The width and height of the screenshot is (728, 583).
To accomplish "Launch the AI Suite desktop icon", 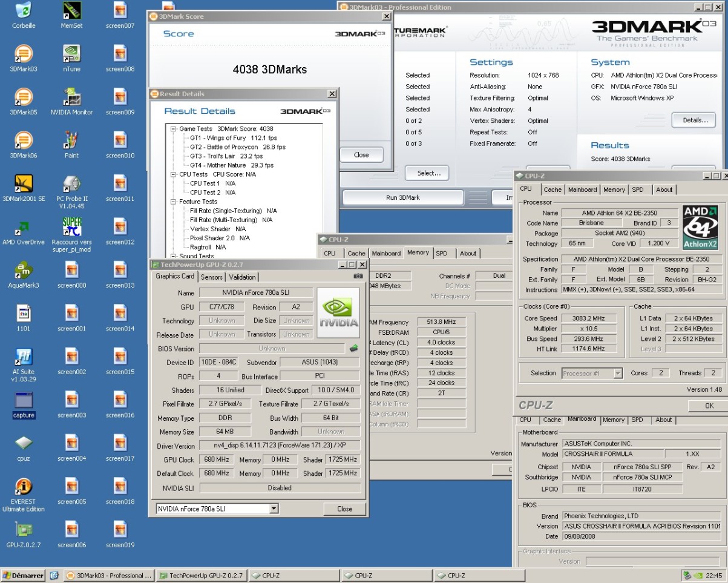I will tap(24, 357).
